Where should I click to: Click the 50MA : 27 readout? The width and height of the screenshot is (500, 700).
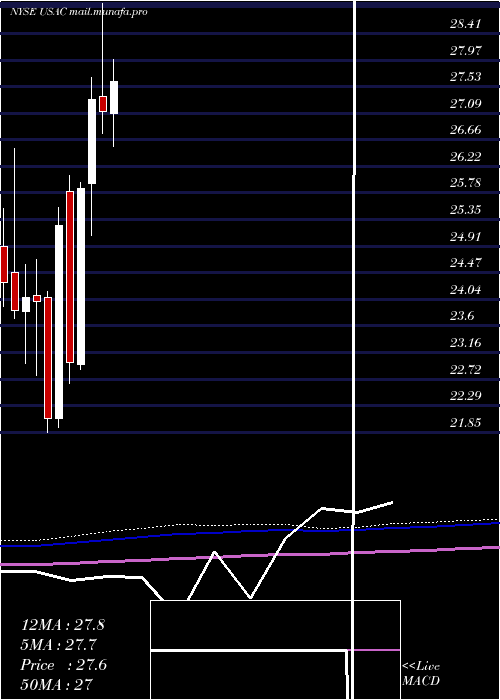point(56,685)
